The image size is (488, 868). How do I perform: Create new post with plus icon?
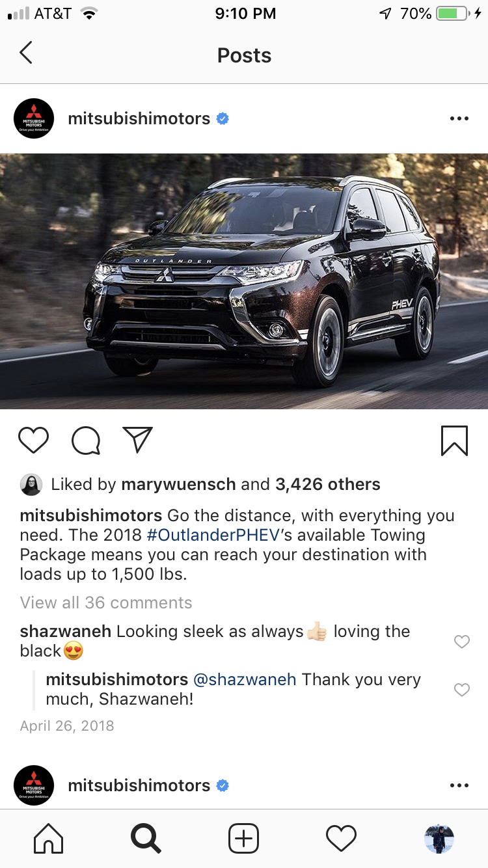(x=244, y=839)
